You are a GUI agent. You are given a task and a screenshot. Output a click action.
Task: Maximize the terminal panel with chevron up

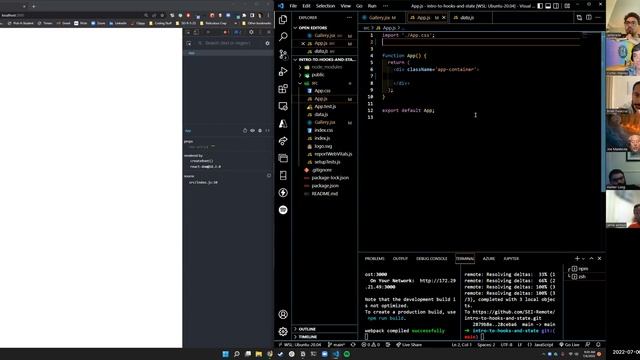tap(591, 258)
